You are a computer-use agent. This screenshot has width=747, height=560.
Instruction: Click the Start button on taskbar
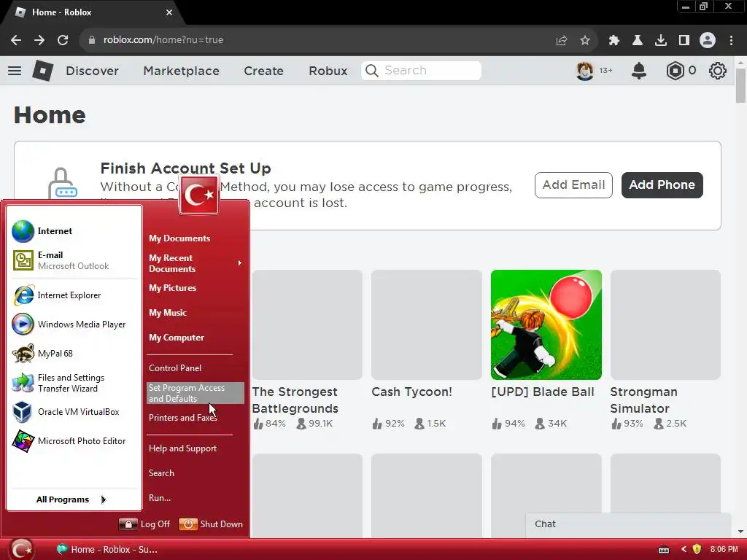click(x=21, y=550)
